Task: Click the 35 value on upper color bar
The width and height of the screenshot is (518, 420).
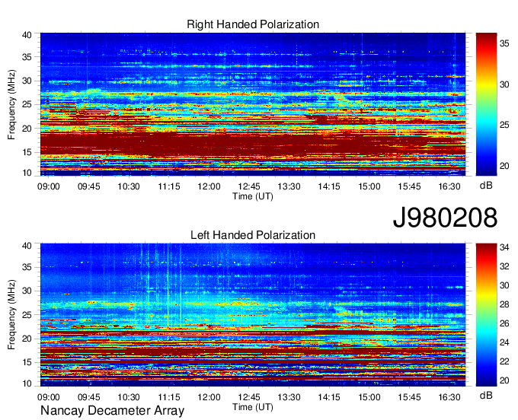Action: click(504, 43)
